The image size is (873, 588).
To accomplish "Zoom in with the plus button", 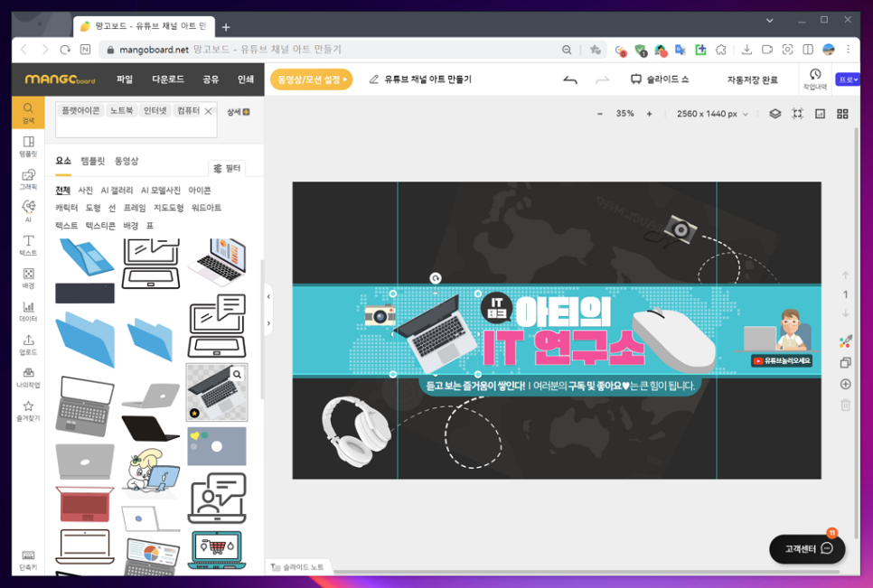I will pos(649,114).
